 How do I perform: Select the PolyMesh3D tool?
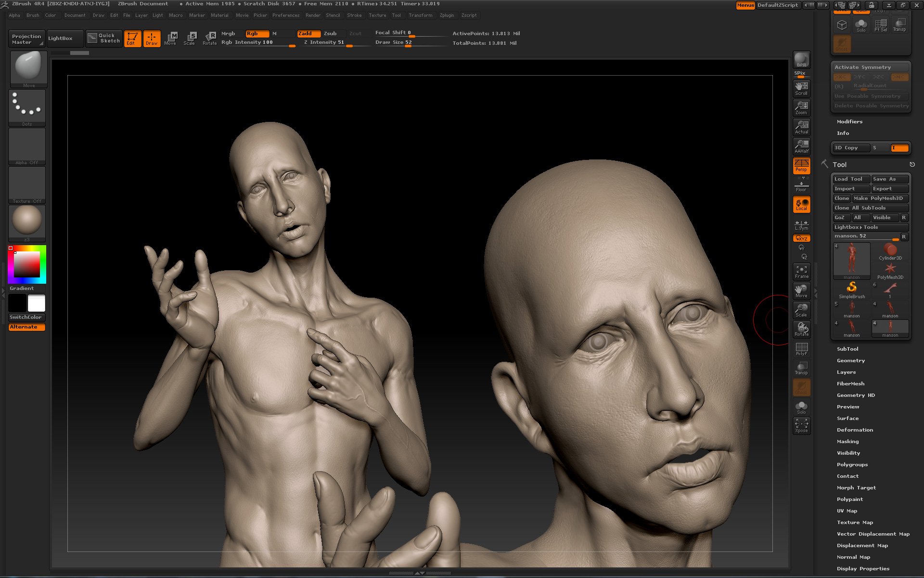pyautogui.click(x=890, y=271)
